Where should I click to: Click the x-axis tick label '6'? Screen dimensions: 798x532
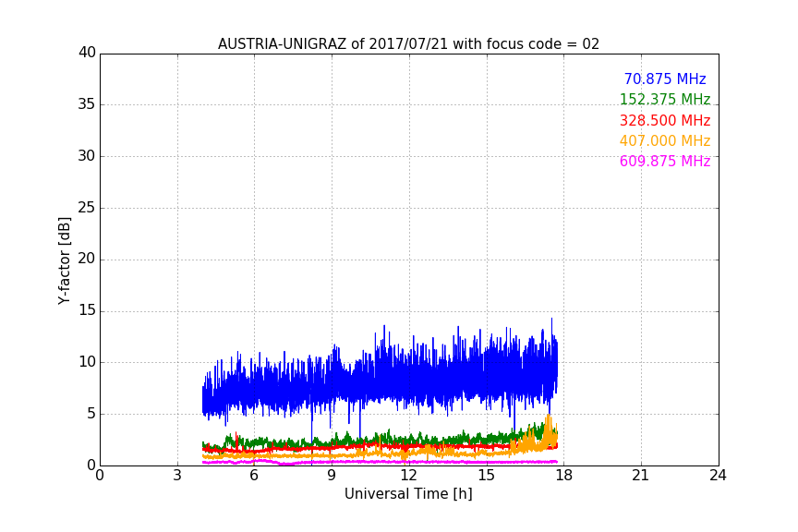click(x=254, y=476)
